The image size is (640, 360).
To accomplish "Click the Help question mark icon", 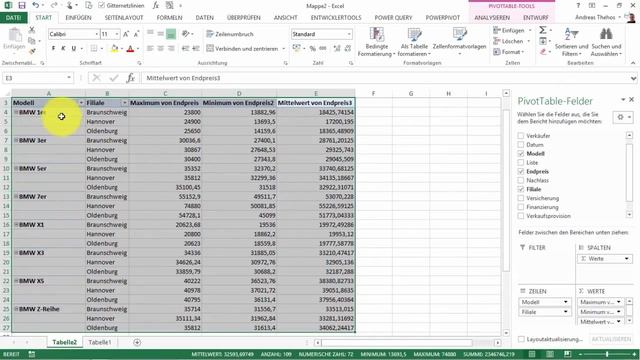I will (x=578, y=6).
